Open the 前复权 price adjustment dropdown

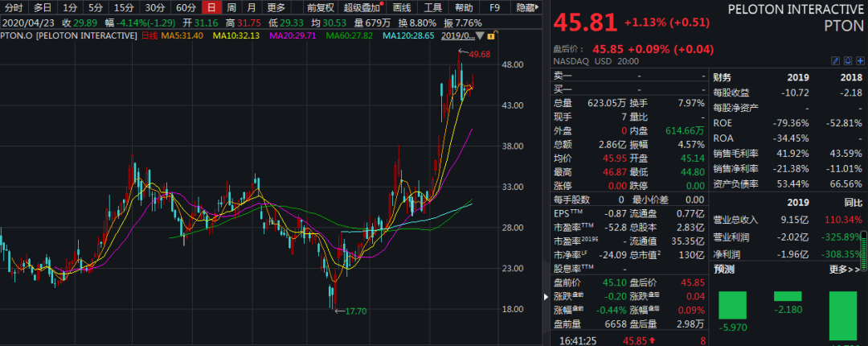click(x=321, y=7)
